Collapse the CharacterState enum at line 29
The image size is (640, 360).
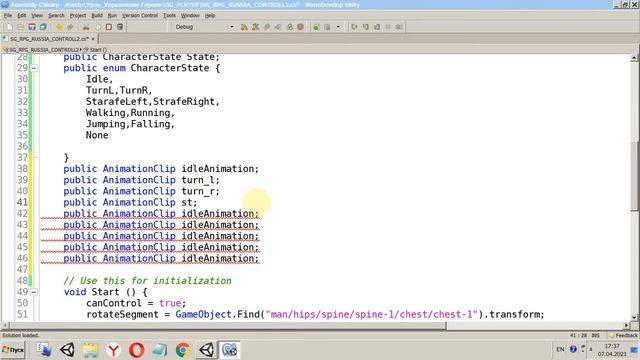coord(34,68)
